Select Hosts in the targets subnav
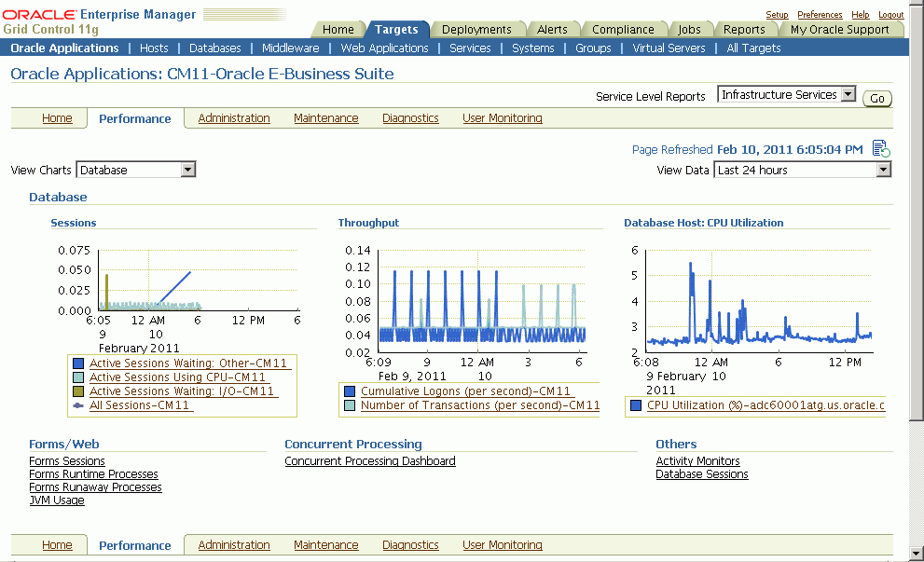 click(x=154, y=48)
